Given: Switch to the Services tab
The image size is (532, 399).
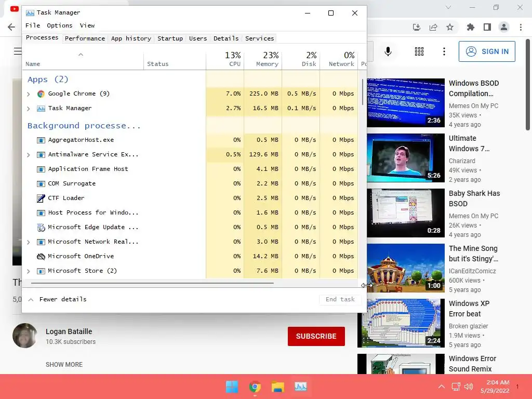Looking at the screenshot, I should pyautogui.click(x=260, y=38).
